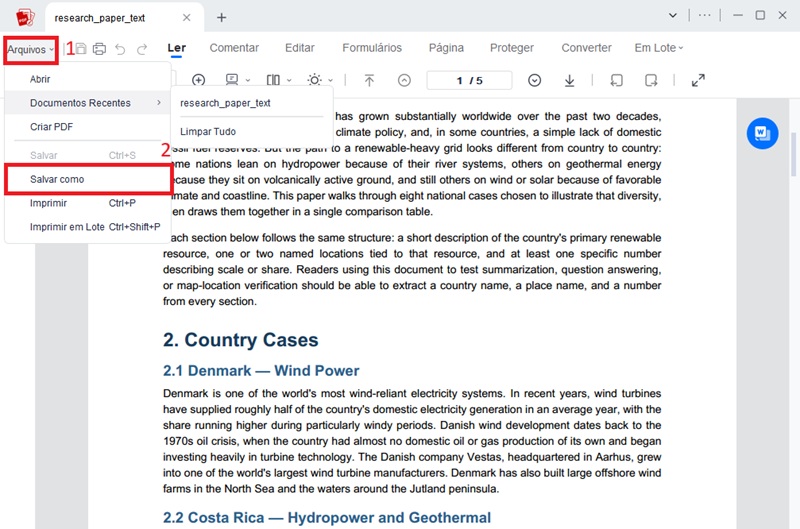
Task: Go to the next page
Action: [x=534, y=80]
